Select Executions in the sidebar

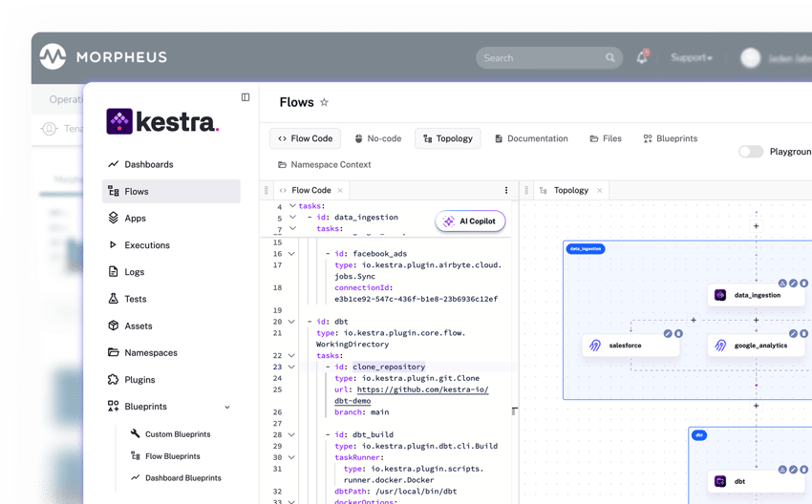pyautogui.click(x=146, y=245)
